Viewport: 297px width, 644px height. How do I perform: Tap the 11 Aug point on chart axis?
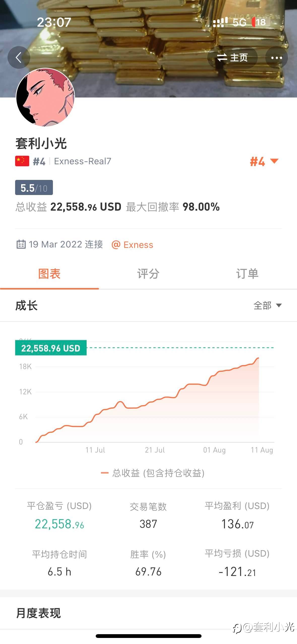coord(262,450)
